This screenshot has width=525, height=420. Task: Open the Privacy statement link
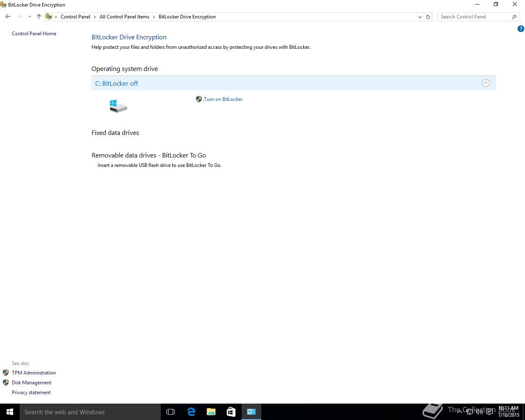pos(31,393)
